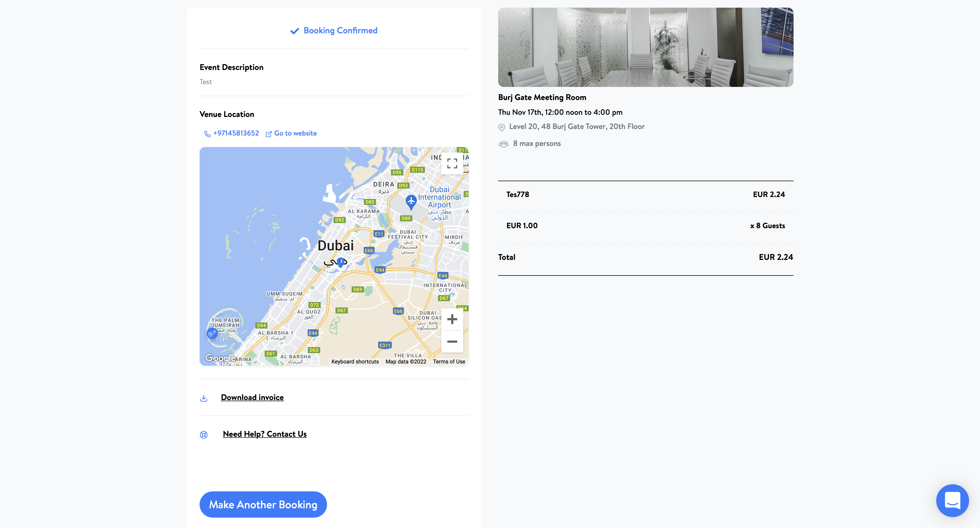This screenshot has height=528, width=980.
Task: Open the Go to website link
Action: [295, 133]
